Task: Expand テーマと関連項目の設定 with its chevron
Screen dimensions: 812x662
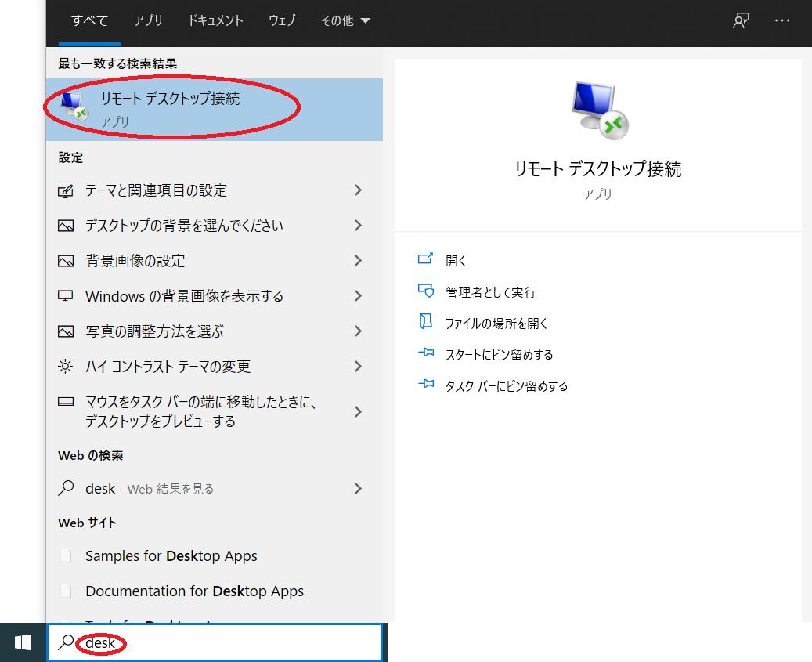Action: [357, 190]
